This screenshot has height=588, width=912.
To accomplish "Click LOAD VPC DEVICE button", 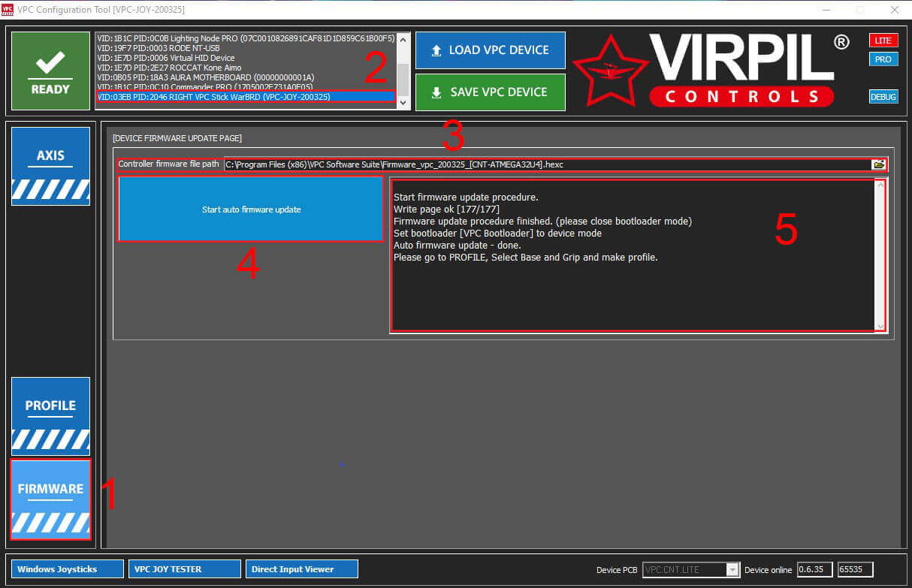I will tap(491, 50).
